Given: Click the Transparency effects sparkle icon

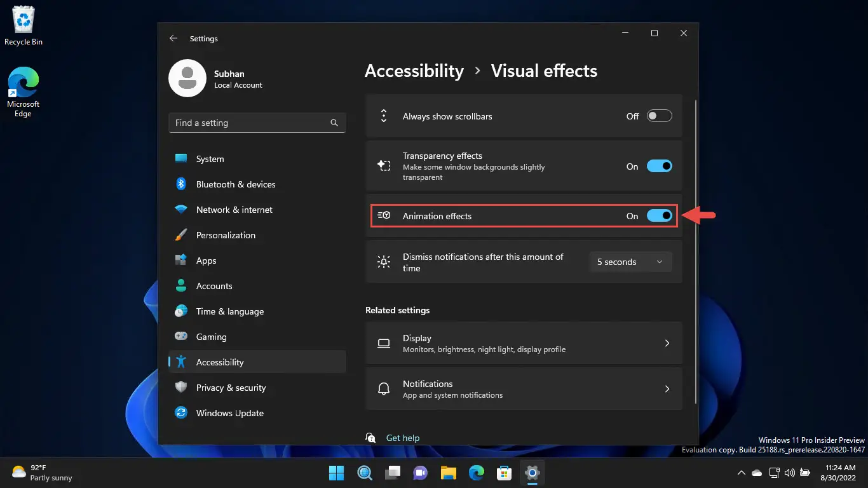Looking at the screenshot, I should [x=384, y=166].
